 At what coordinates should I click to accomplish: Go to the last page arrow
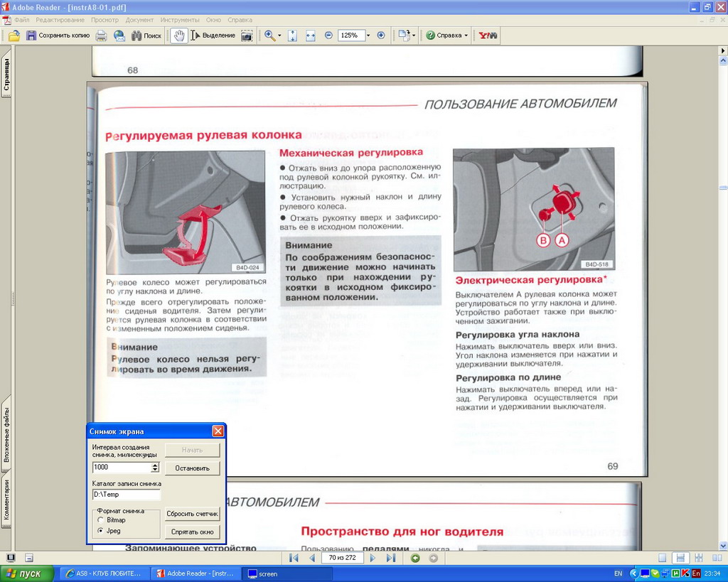390,558
